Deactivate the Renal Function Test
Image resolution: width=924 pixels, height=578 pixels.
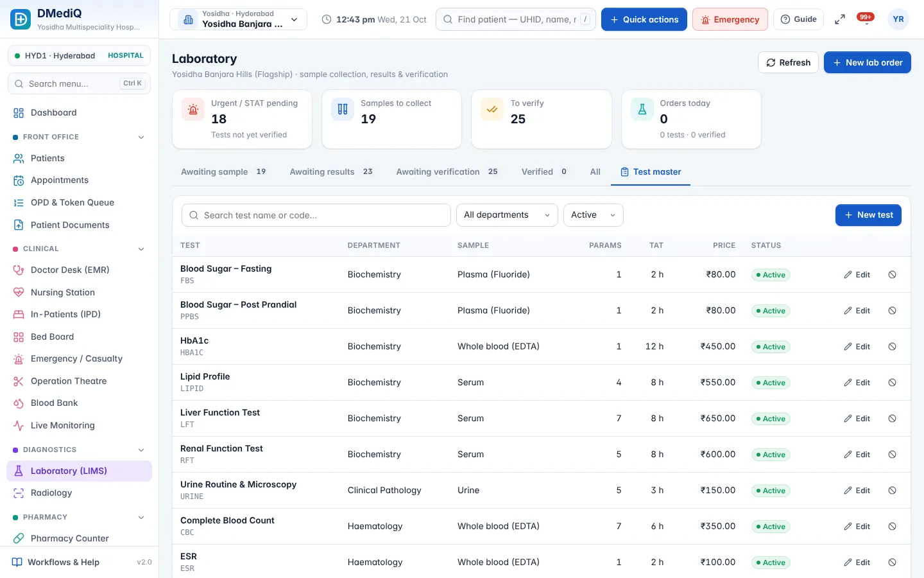[892, 455]
